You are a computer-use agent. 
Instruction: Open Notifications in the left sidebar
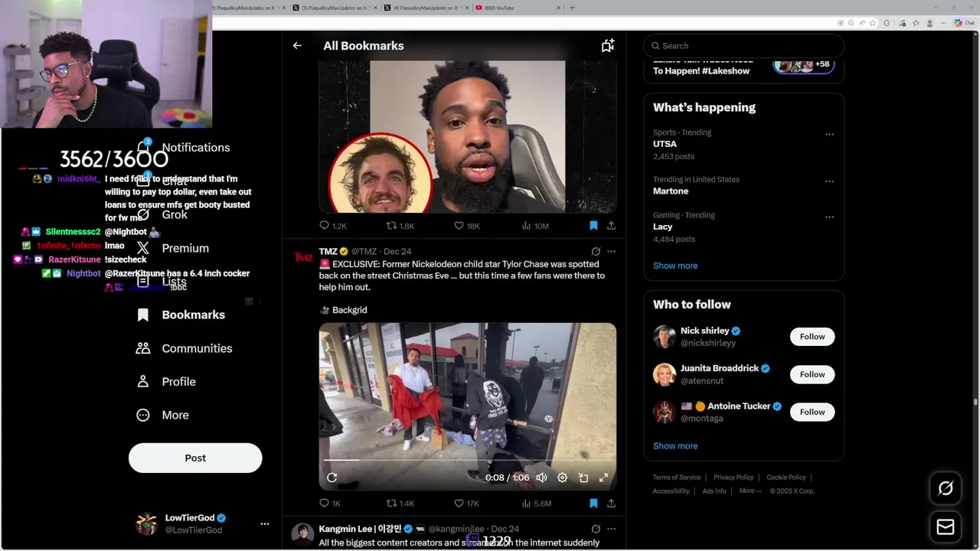click(184, 147)
